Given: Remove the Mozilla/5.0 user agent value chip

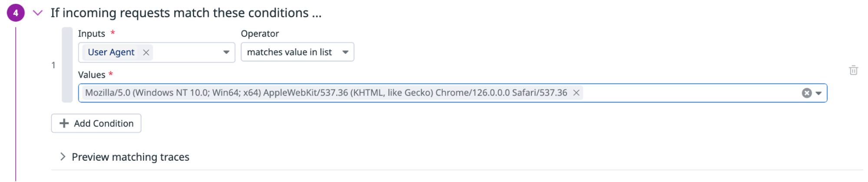Looking at the screenshot, I should pos(576,93).
